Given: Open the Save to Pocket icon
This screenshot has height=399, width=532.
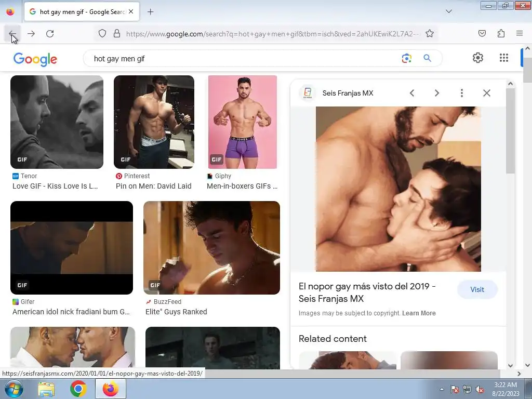Looking at the screenshot, I should [x=482, y=33].
